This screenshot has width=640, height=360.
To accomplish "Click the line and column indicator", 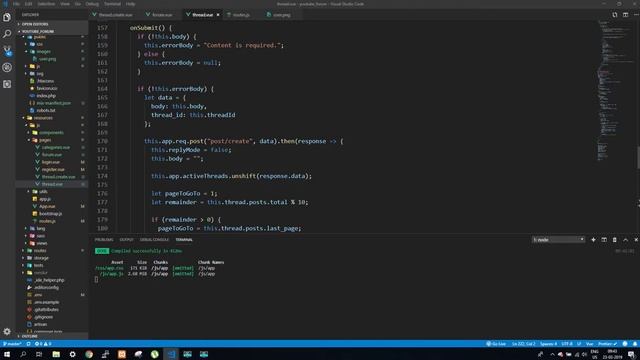I will 523,344.
